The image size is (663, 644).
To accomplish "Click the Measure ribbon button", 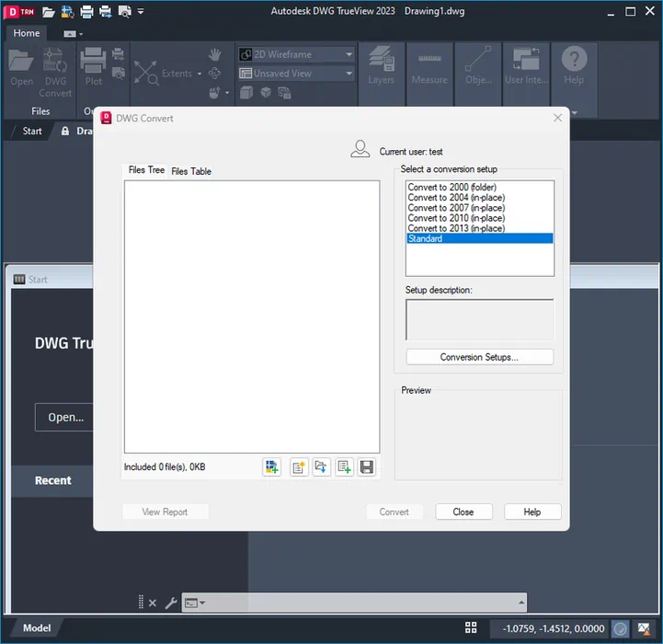I will point(429,66).
